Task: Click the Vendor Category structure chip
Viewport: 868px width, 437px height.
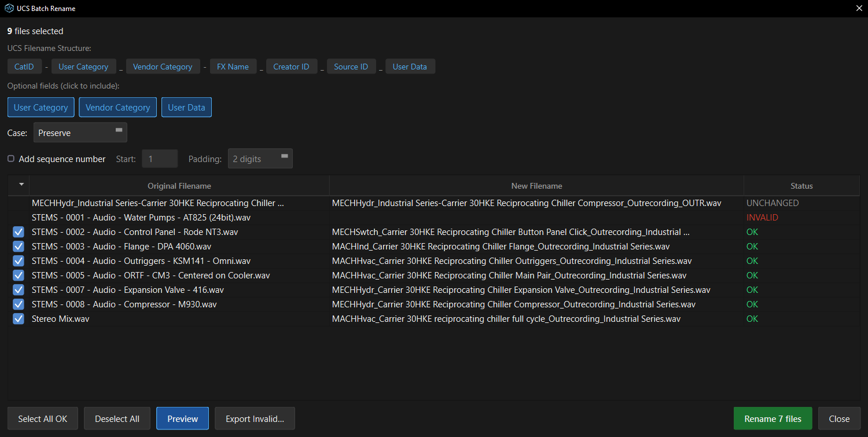Action: click(163, 67)
